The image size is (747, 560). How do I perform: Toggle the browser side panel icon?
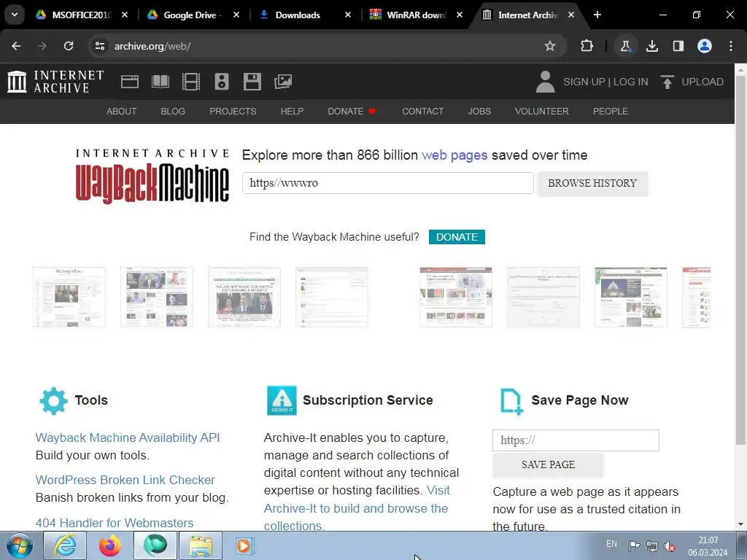[678, 46]
